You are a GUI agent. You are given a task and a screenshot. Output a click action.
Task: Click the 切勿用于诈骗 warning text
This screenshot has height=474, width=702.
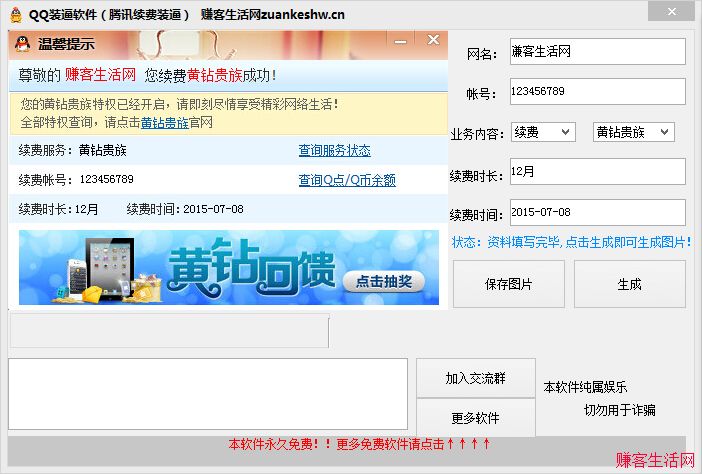tap(620, 410)
